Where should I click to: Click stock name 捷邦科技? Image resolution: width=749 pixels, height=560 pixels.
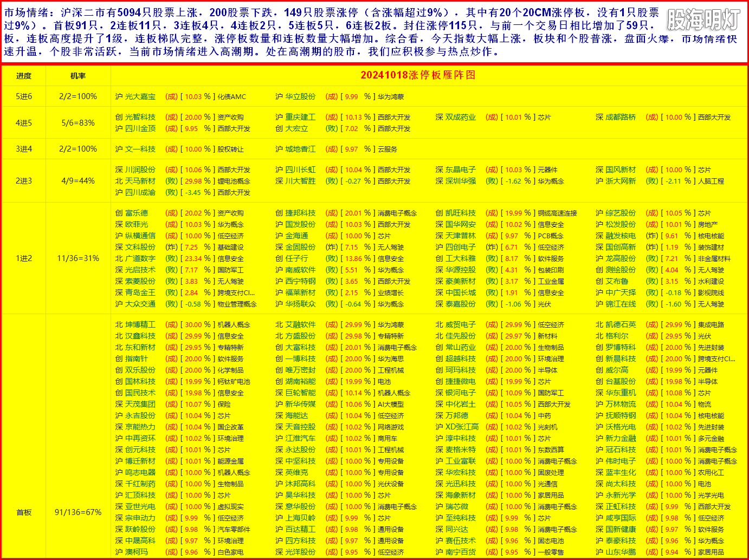pyautogui.click(x=300, y=213)
